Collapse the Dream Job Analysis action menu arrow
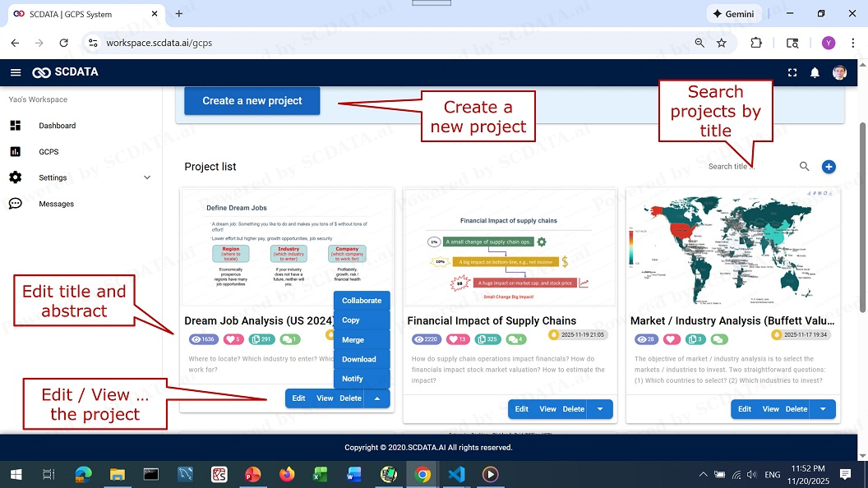This screenshot has width=868, height=488. tap(376, 398)
